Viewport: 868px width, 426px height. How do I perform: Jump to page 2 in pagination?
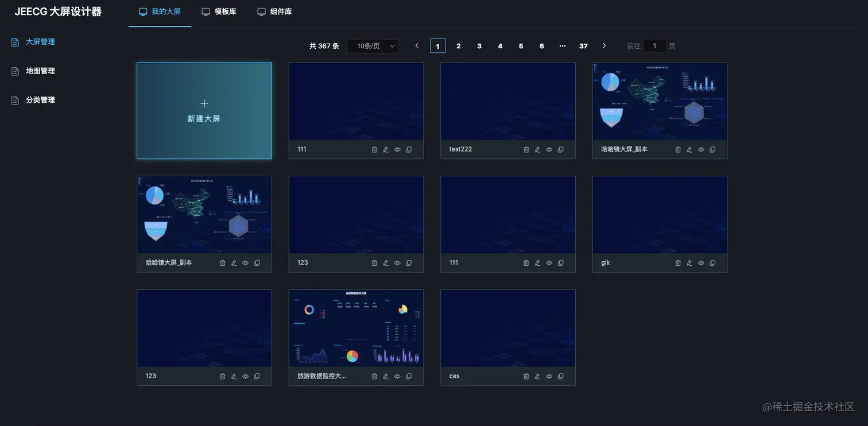[459, 46]
